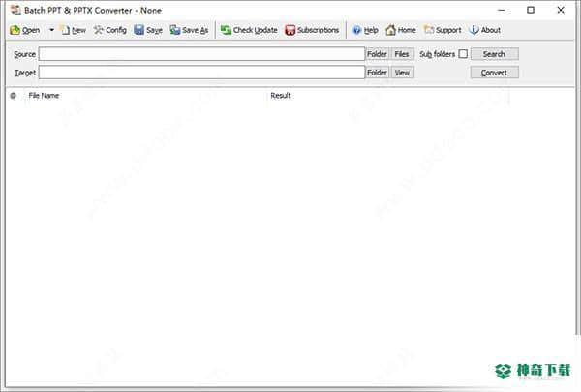Go to Home via toolbar icon
Image resolution: width=581 pixels, height=392 pixels.
click(x=401, y=30)
